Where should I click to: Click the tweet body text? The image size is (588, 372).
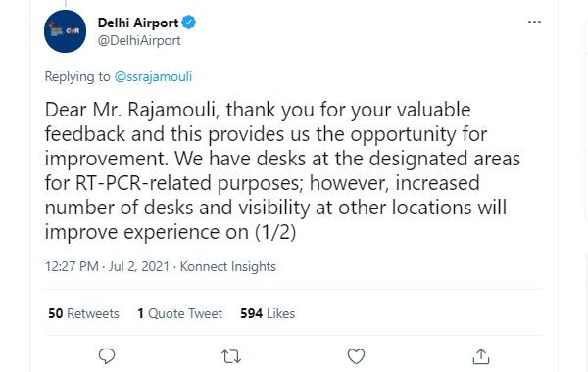282,171
